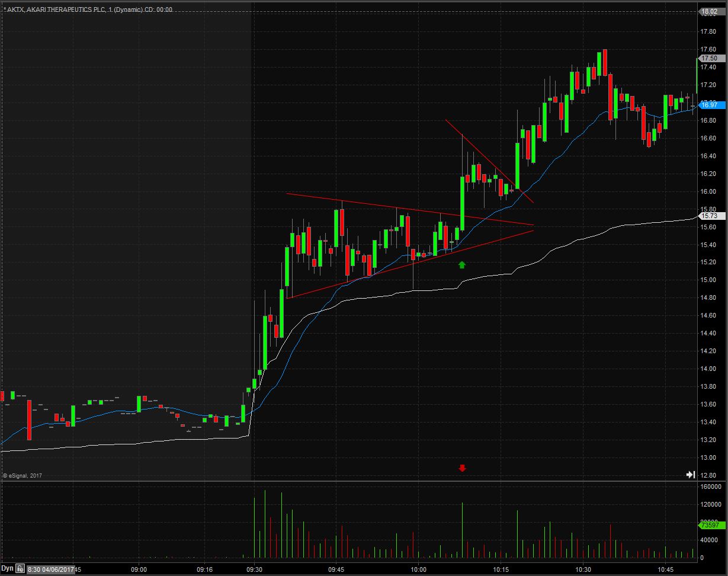Select the green up arrow marker under candles

click(x=463, y=264)
